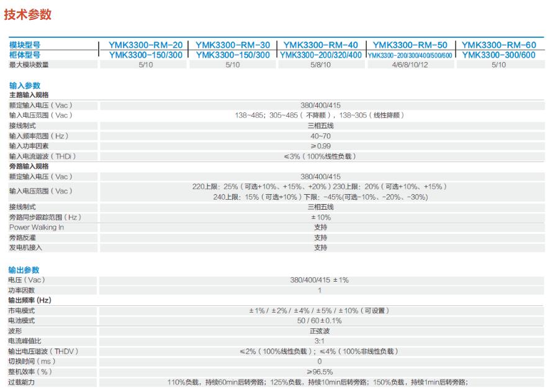The image size is (553, 392).
Task: Click the 5/8/10 max module quantity value
Action: (x=321, y=65)
